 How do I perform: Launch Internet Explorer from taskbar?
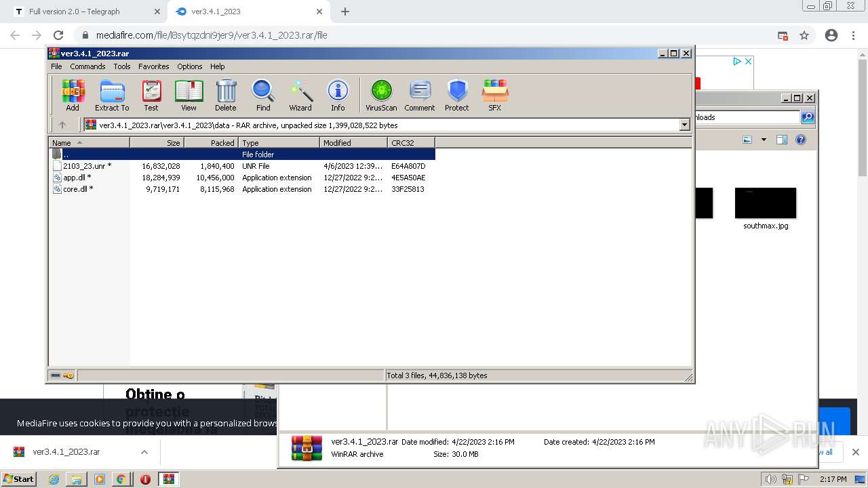pyautogui.click(x=54, y=479)
